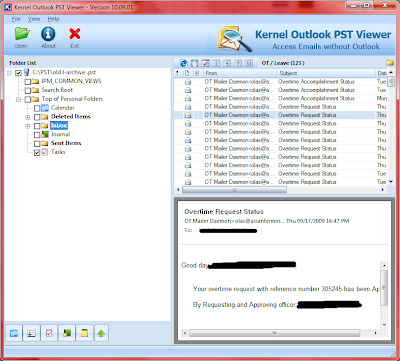The image size is (400, 361).
Task: Click the green up arrow icon in the bottom bar
Action: 101,333
